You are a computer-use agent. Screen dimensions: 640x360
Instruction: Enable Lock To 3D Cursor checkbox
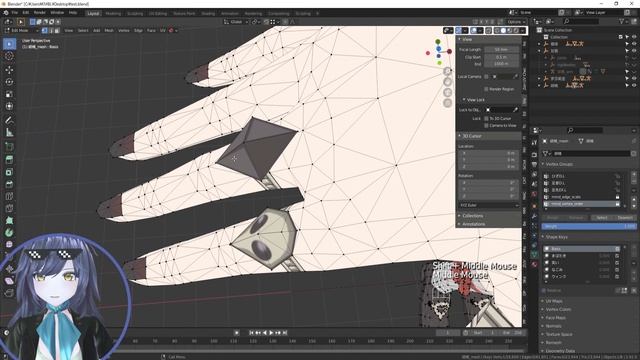click(x=486, y=118)
